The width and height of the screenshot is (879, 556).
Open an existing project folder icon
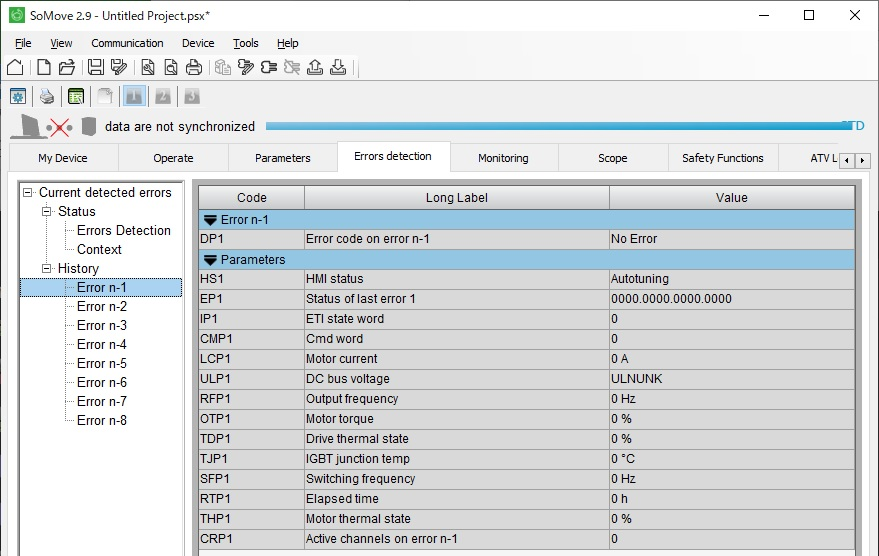67,67
